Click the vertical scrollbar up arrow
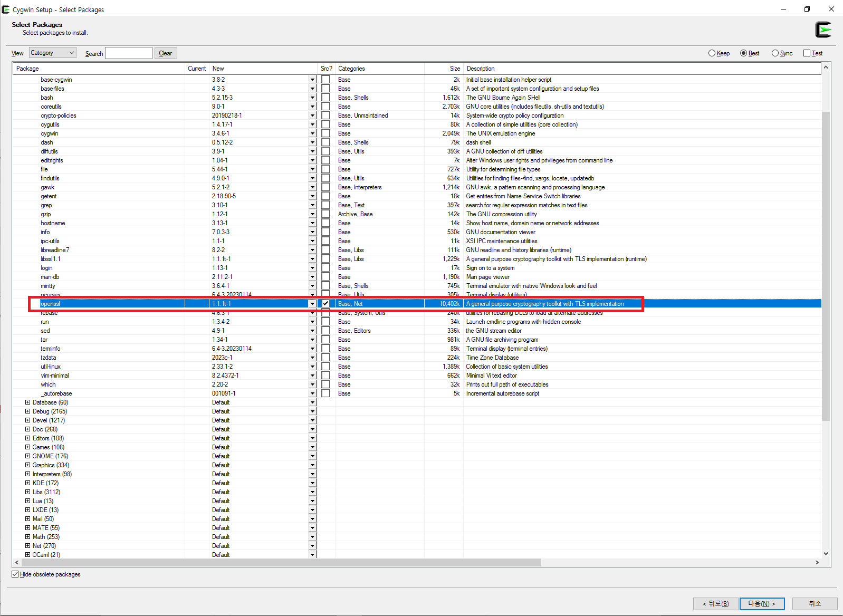This screenshot has width=843, height=616. click(826, 68)
